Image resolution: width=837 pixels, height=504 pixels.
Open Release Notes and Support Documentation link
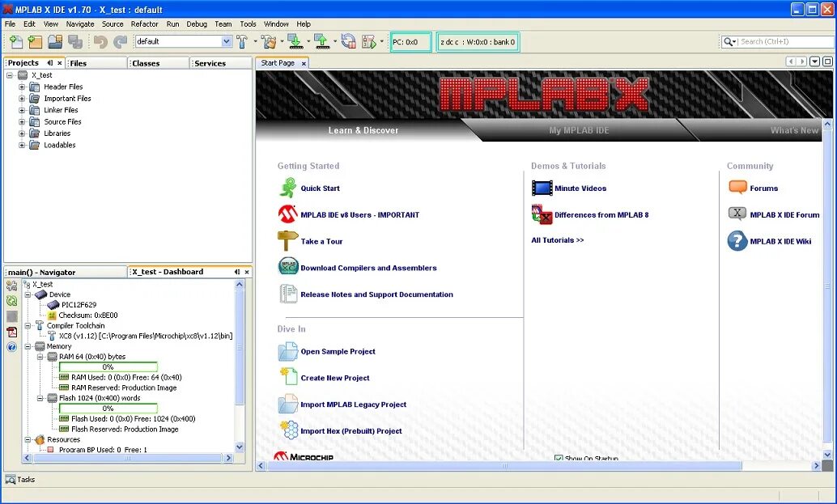[x=377, y=294]
